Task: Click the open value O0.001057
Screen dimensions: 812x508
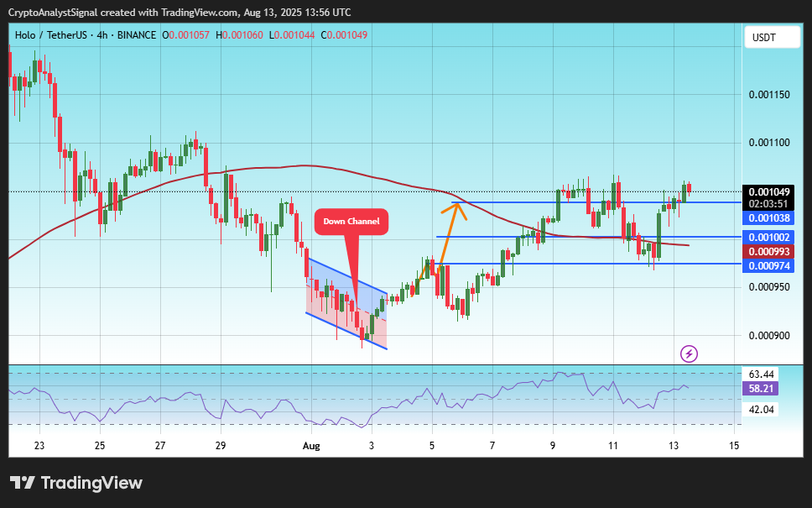Action: click(x=185, y=35)
